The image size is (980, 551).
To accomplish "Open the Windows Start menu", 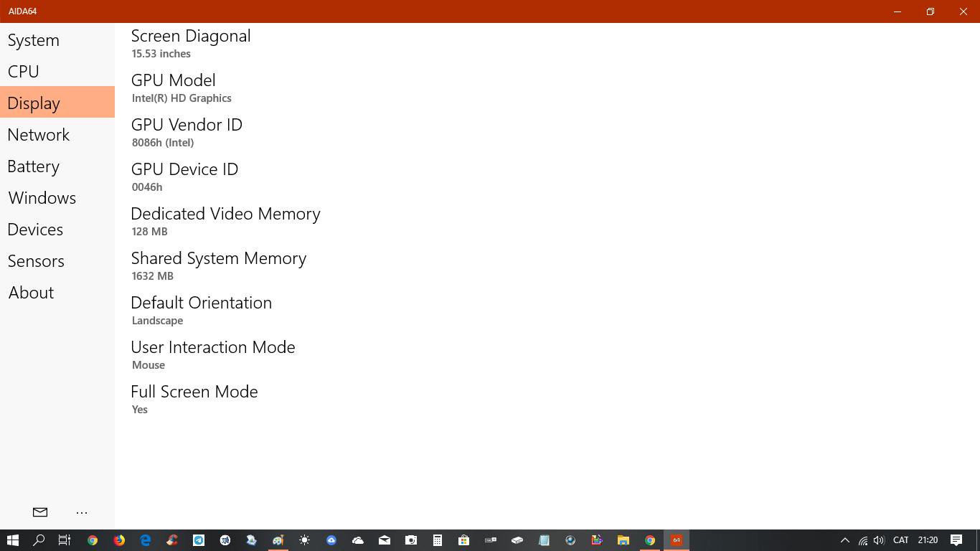I will click(x=13, y=540).
